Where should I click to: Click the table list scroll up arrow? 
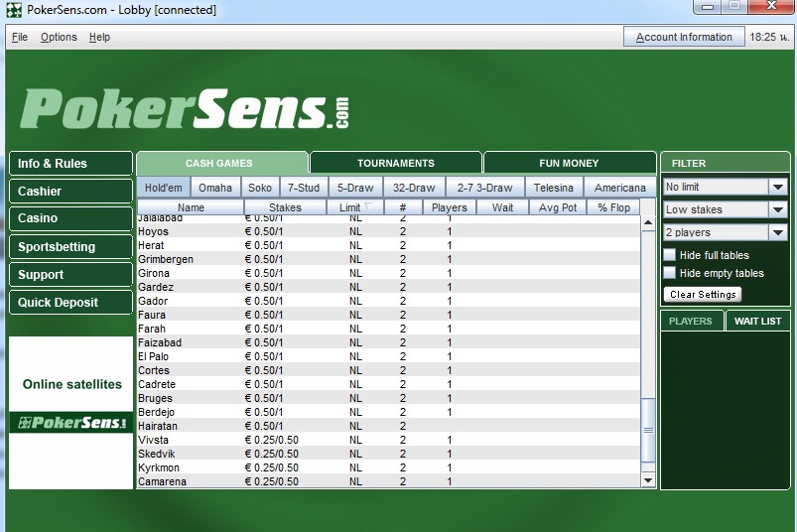pos(648,222)
